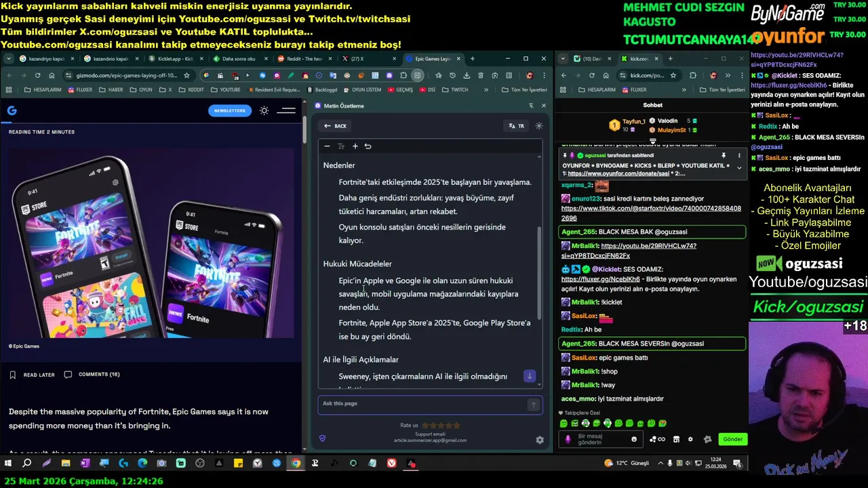Image resolution: width=868 pixels, height=488 pixels.
Task: Open Windows Start menu
Action: point(8,464)
